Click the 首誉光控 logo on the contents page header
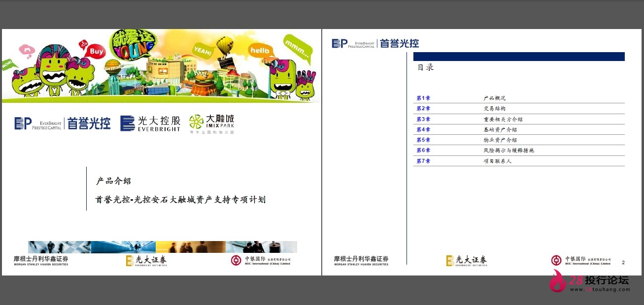 (375, 43)
